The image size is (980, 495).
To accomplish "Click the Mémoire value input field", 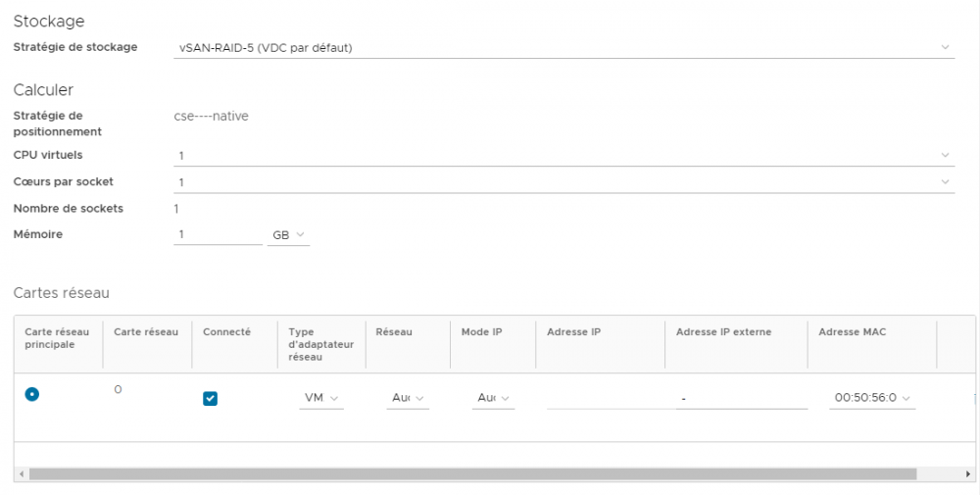I will coord(218,235).
